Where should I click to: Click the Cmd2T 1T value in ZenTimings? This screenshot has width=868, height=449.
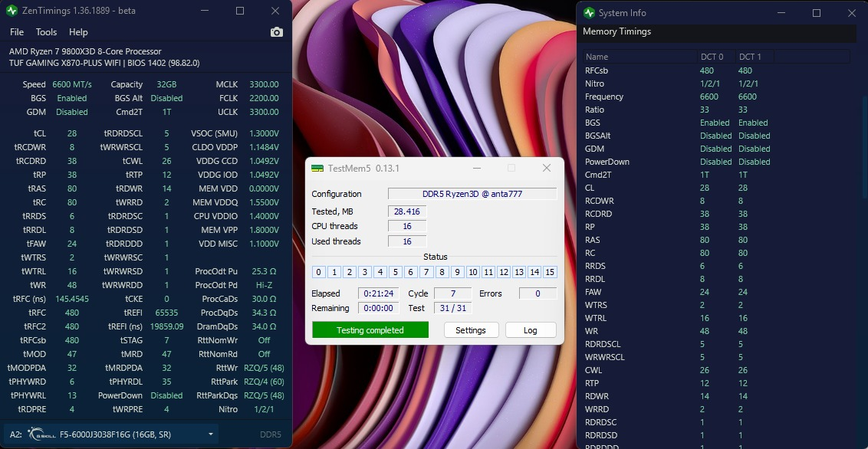[166, 112]
